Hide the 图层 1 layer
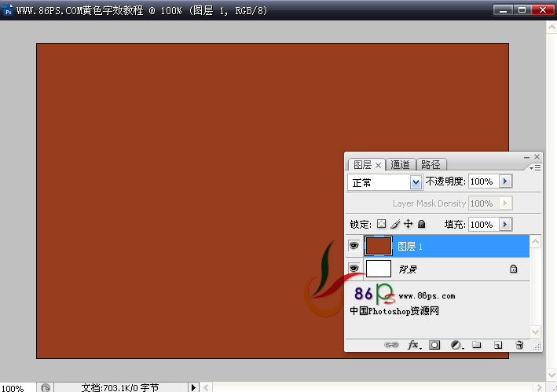The width and height of the screenshot is (557, 392). click(354, 246)
